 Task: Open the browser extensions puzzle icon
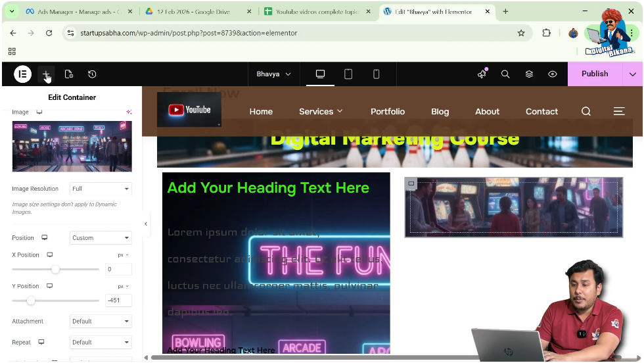546,33
